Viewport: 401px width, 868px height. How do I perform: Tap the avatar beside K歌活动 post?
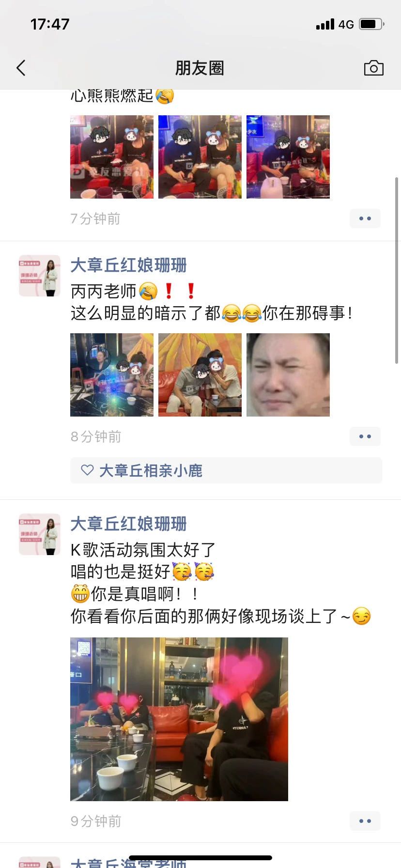[40, 534]
